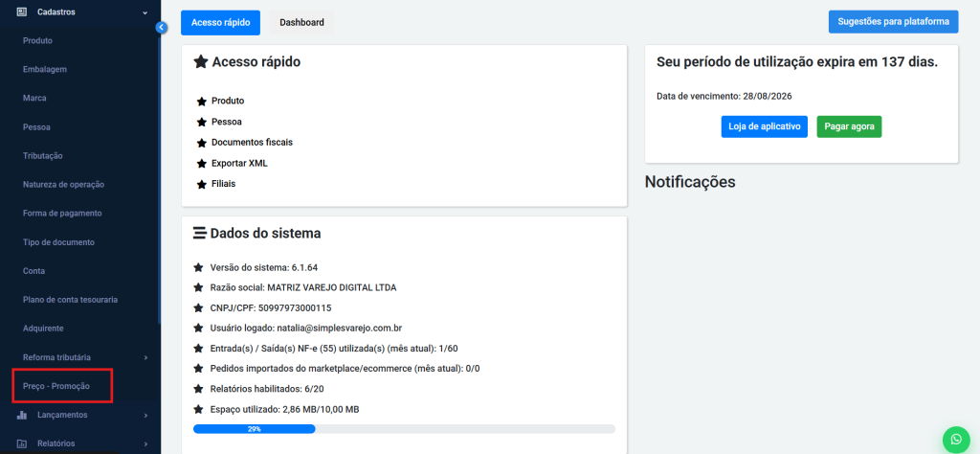980x454 pixels.
Task: Click the green WhatsApp chat icon
Action: 955,439
